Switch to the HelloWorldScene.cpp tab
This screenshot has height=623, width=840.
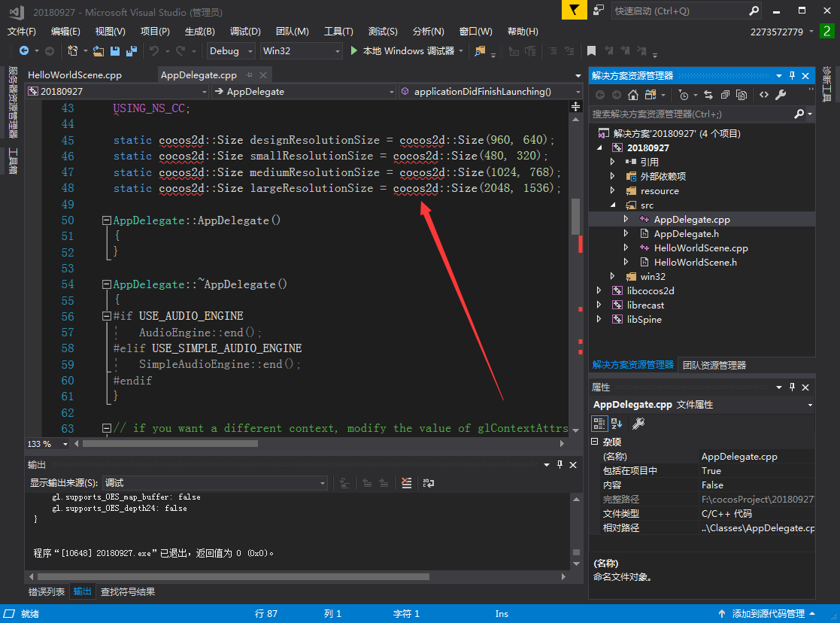tap(74, 75)
